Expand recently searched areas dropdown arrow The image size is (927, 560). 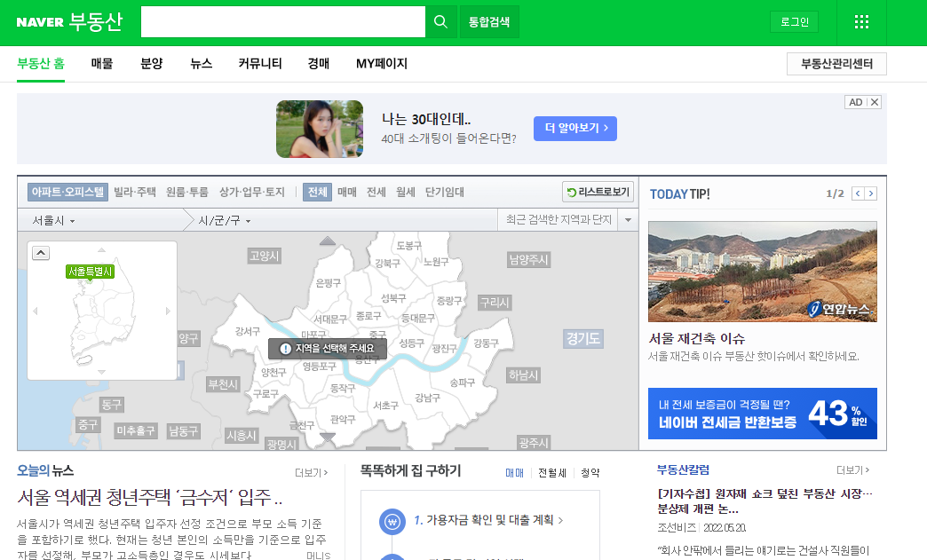click(628, 220)
